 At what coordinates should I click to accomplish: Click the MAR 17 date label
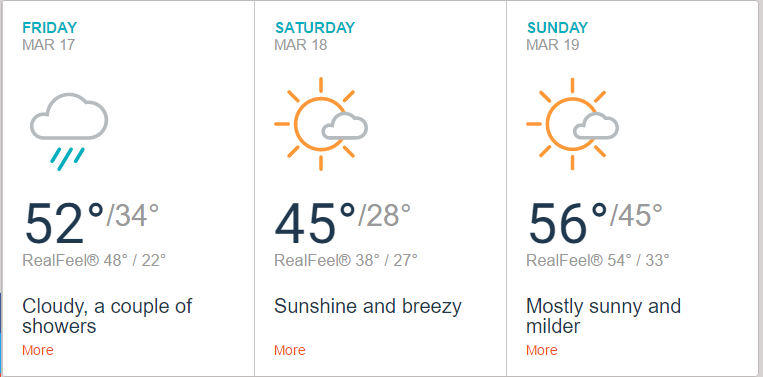[49, 45]
